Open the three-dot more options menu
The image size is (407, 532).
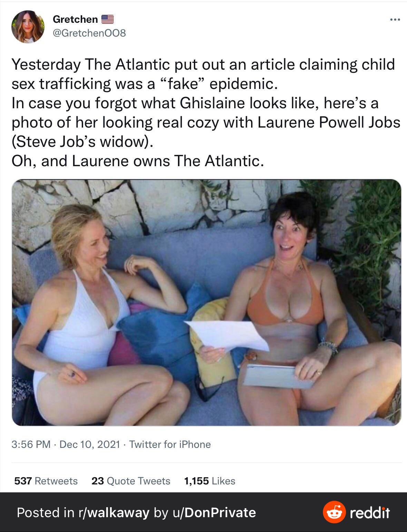tap(395, 20)
